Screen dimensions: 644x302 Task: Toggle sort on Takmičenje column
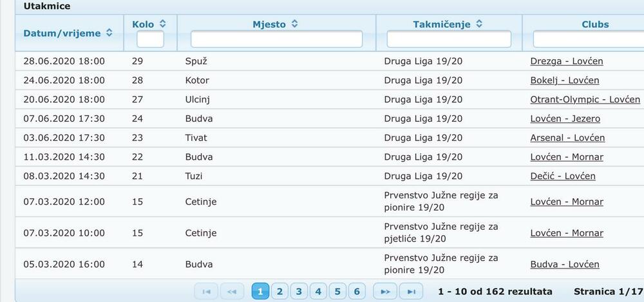pyautogui.click(x=479, y=24)
